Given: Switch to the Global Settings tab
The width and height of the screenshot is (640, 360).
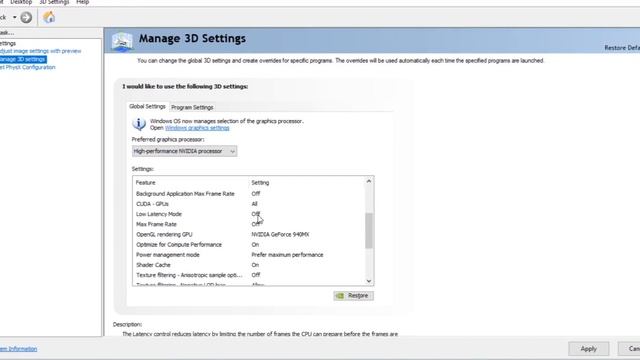Looking at the screenshot, I should pyautogui.click(x=147, y=106).
